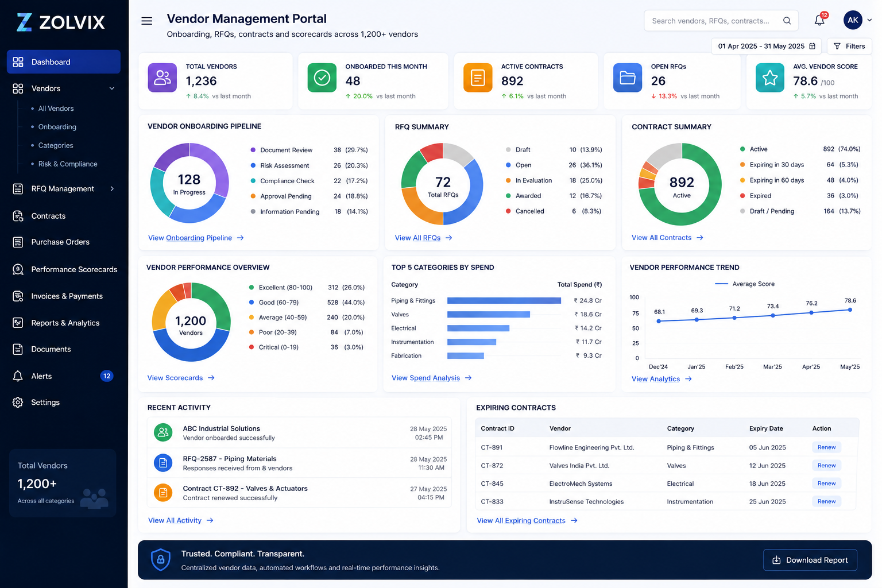Viewport: 882px width, 588px height.
Task: Click the Zolvix logo
Action: 60,22
